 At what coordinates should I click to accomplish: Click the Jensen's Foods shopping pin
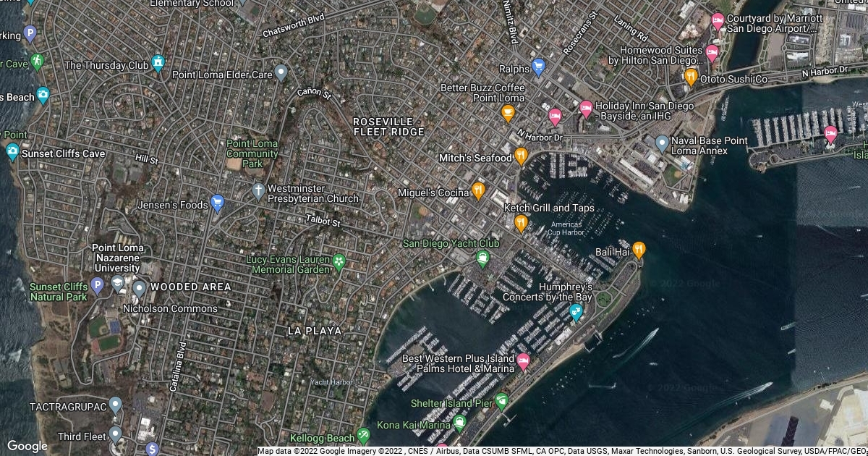(x=216, y=203)
